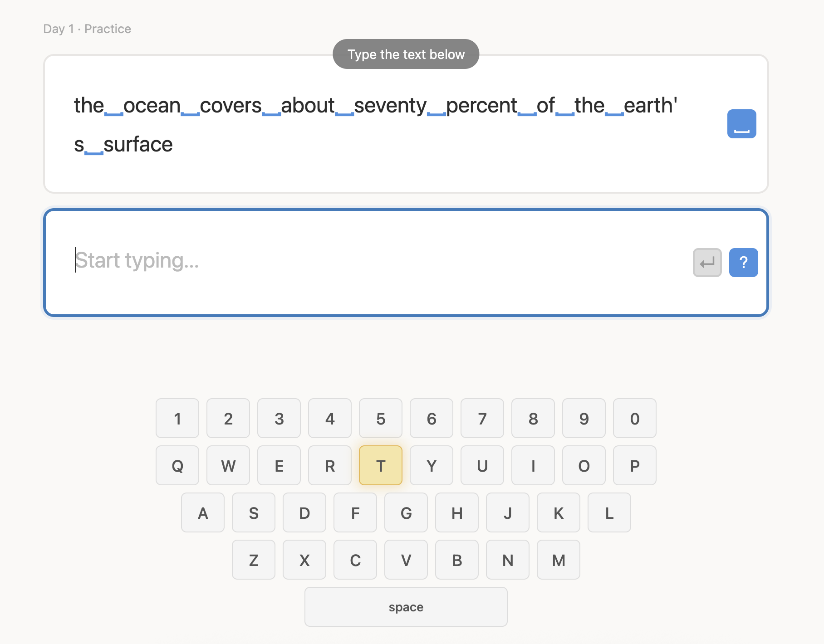Click the blue space symbol icon beside the text
The height and width of the screenshot is (644, 824).
[x=741, y=123]
